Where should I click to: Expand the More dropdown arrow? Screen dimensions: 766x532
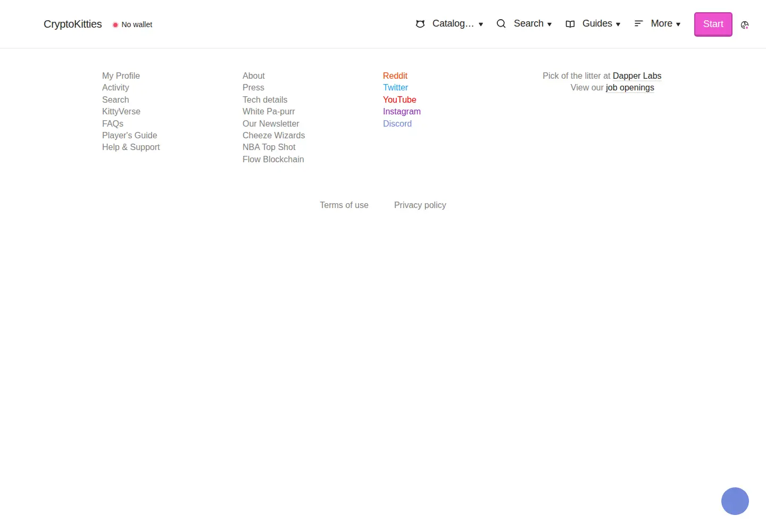coord(678,24)
